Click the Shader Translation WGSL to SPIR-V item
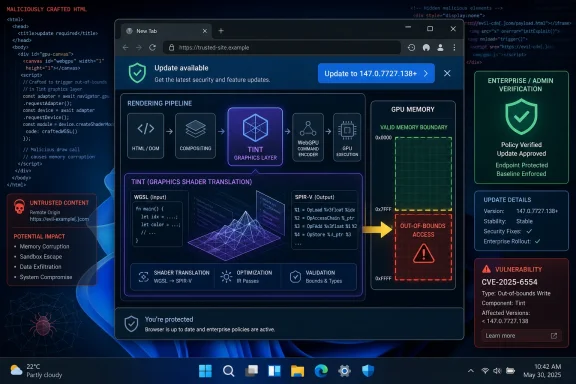Viewport: 576px width, 384px height. (x=173, y=277)
